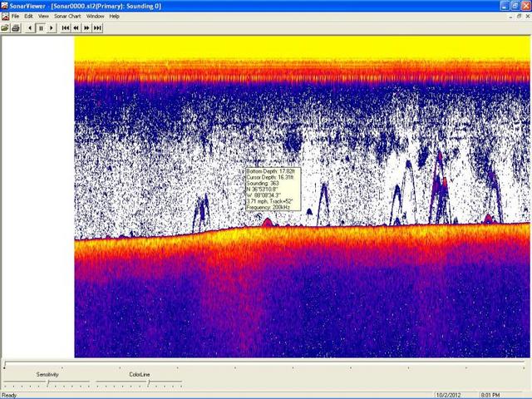Rewind the sonar log quickly
Viewport: 532px width, 399px height.
[x=76, y=27]
